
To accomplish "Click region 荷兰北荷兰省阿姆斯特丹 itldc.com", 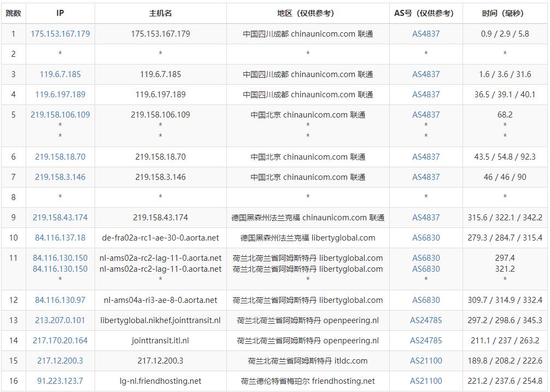I will click(x=308, y=361).
